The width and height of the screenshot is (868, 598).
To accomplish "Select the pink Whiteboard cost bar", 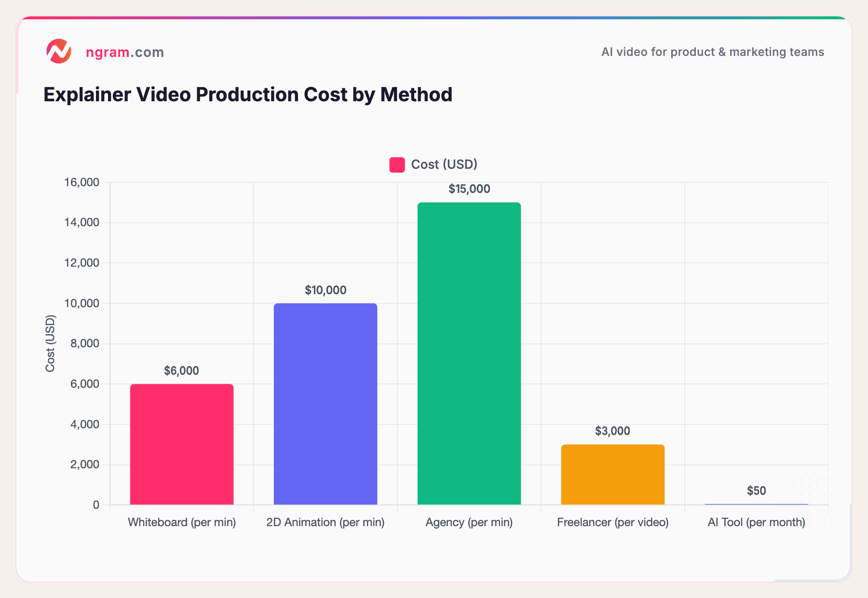I will [x=182, y=444].
